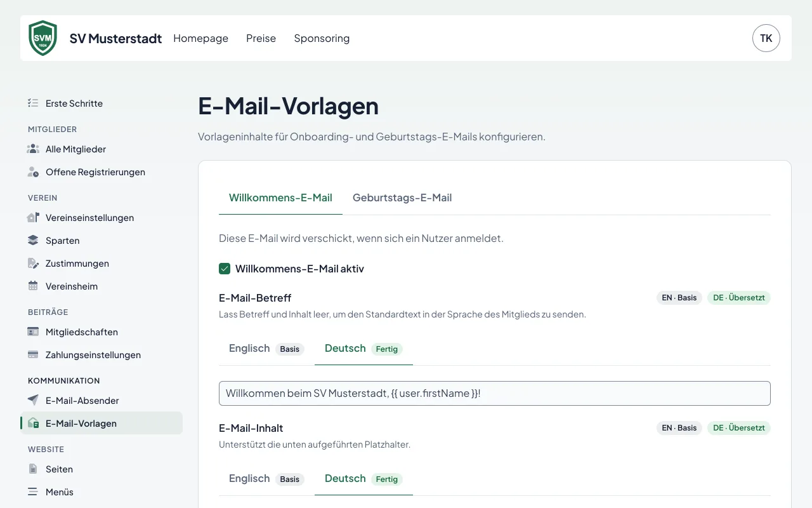812x508 pixels.
Task: Click the MITGLIEDER sidebar section heading
Action: point(53,130)
